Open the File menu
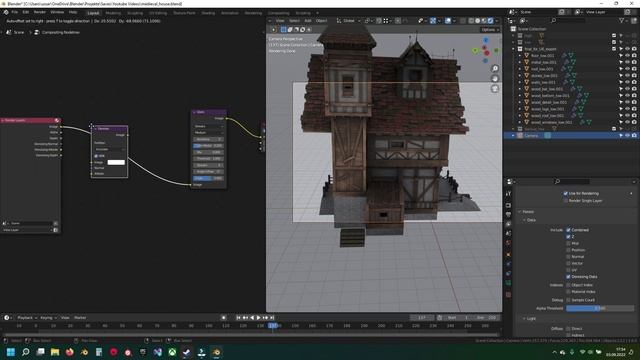The height and width of the screenshot is (360, 640). coord(15,12)
